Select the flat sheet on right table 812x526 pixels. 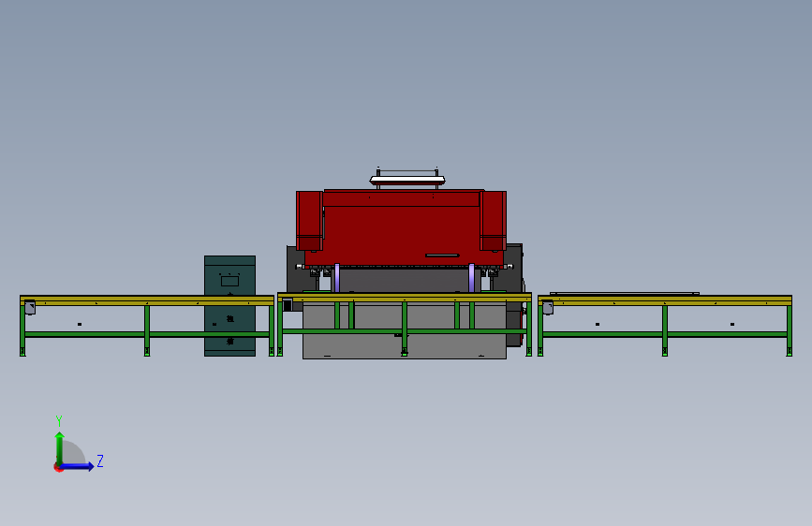coord(625,294)
